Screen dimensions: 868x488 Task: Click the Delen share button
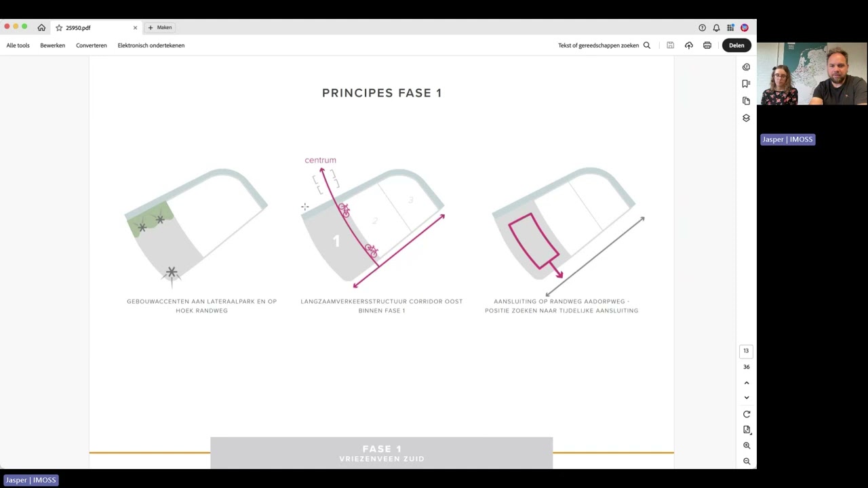click(x=736, y=45)
